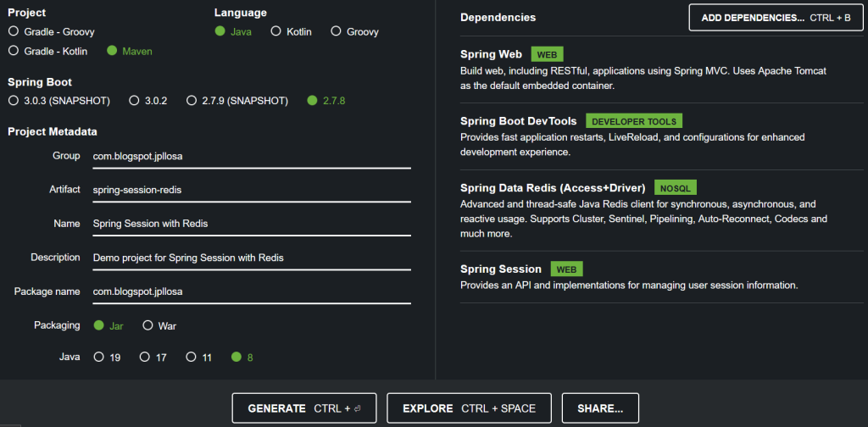Choose Gradle - Kotlin as project type

(x=13, y=51)
